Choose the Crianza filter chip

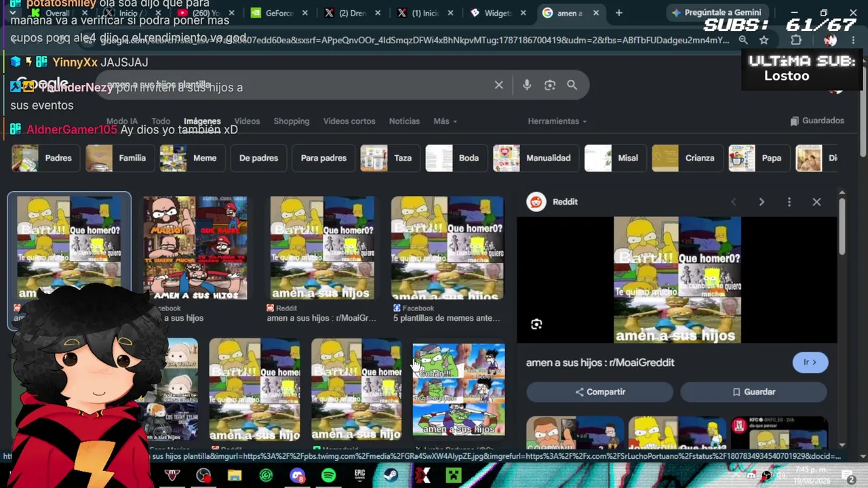(686, 158)
